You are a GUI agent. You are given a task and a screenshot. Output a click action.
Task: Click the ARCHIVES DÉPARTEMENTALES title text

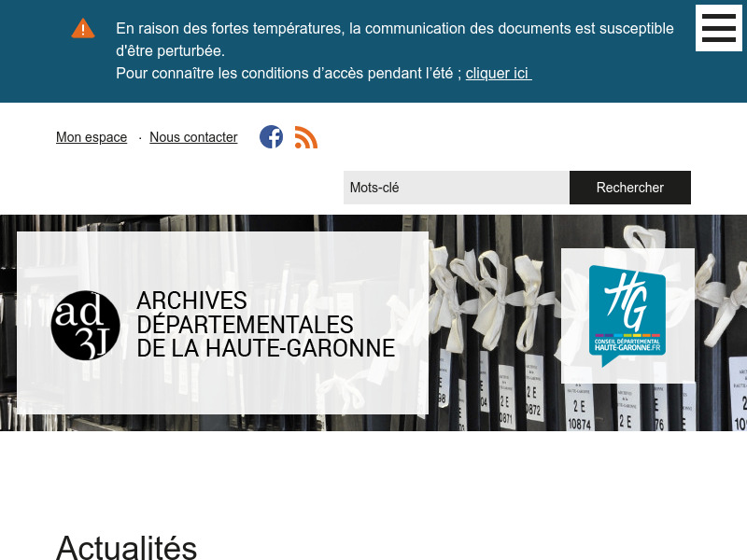tap(265, 324)
